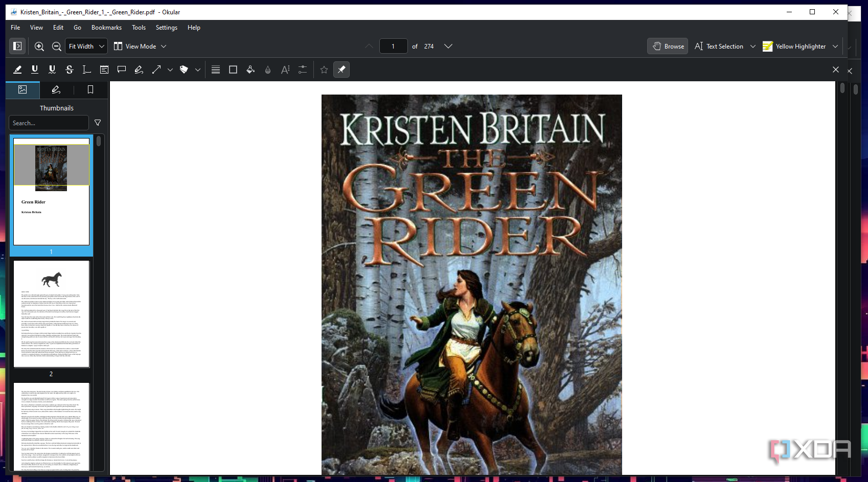Open the Edit menu

click(58, 28)
